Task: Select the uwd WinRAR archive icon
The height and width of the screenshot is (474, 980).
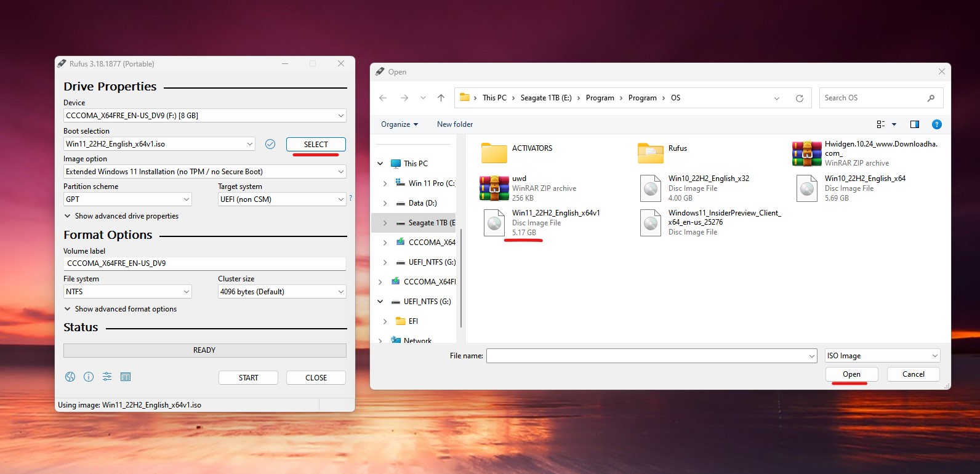Action: coord(494,188)
